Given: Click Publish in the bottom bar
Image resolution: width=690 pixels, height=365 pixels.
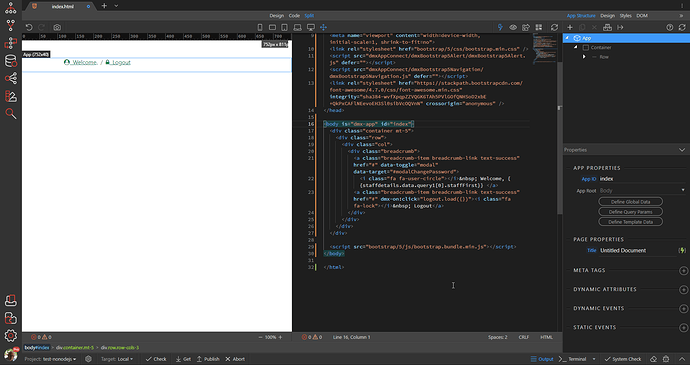Looking at the screenshot, I should click(x=208, y=359).
